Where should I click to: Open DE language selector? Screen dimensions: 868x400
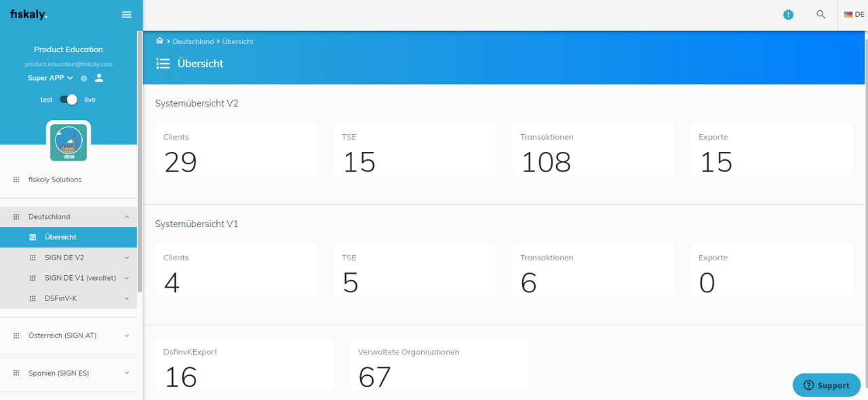point(854,14)
